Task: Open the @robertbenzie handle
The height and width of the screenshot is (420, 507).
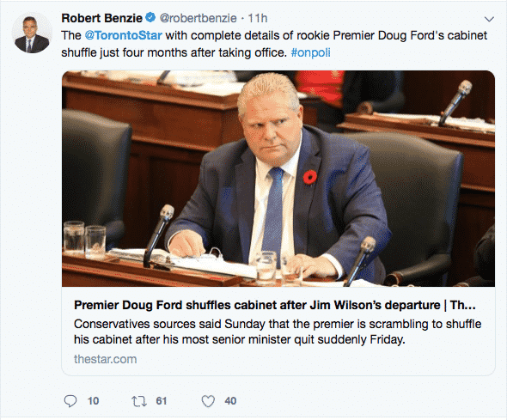Action: click(198, 18)
